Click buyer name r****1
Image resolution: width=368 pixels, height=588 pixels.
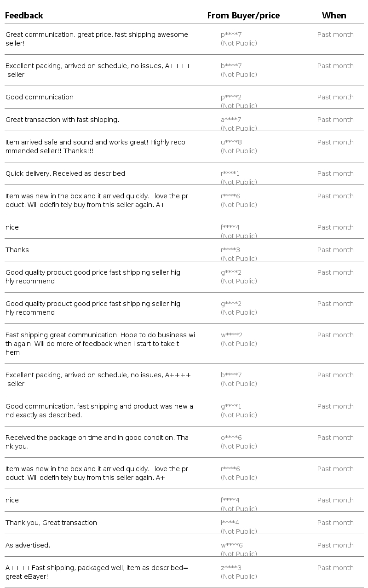(x=230, y=173)
